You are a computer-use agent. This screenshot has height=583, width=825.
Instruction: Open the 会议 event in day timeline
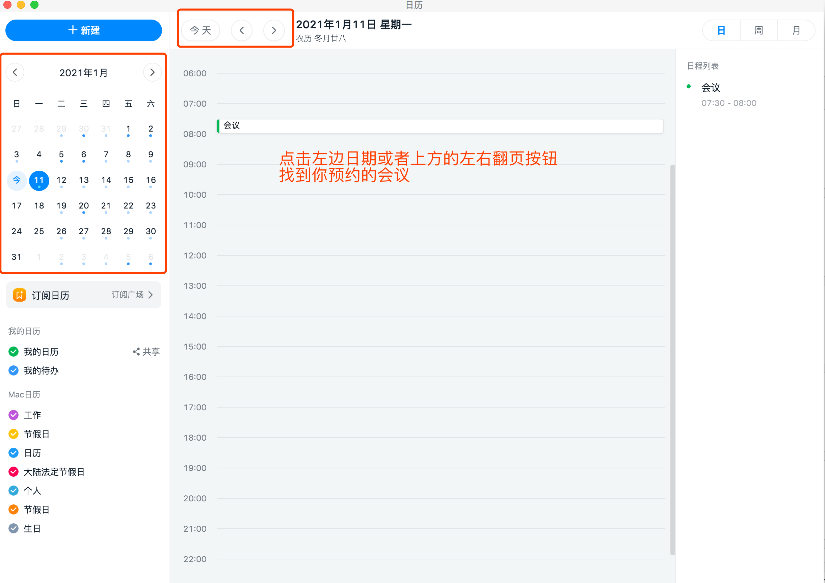(439, 126)
